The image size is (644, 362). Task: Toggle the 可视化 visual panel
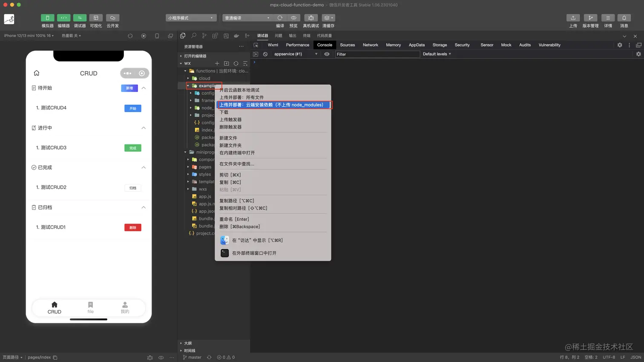(x=96, y=18)
